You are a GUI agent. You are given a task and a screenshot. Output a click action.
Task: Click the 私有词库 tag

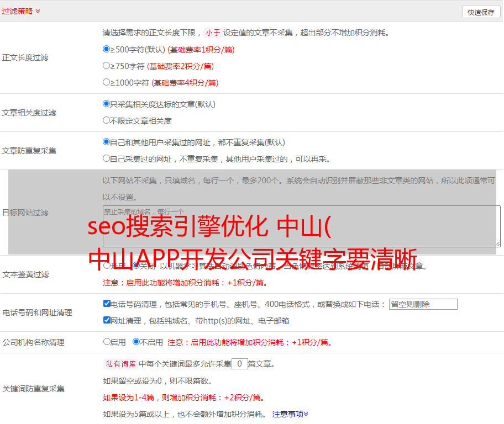click(121, 364)
